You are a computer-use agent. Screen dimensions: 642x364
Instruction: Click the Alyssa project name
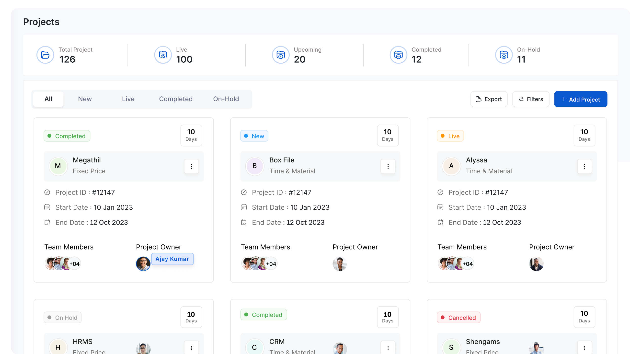[476, 160]
